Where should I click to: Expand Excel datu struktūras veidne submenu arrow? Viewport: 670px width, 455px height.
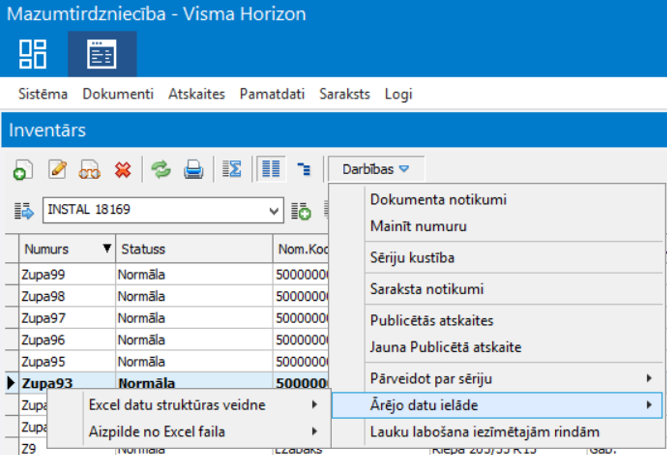pyautogui.click(x=314, y=404)
